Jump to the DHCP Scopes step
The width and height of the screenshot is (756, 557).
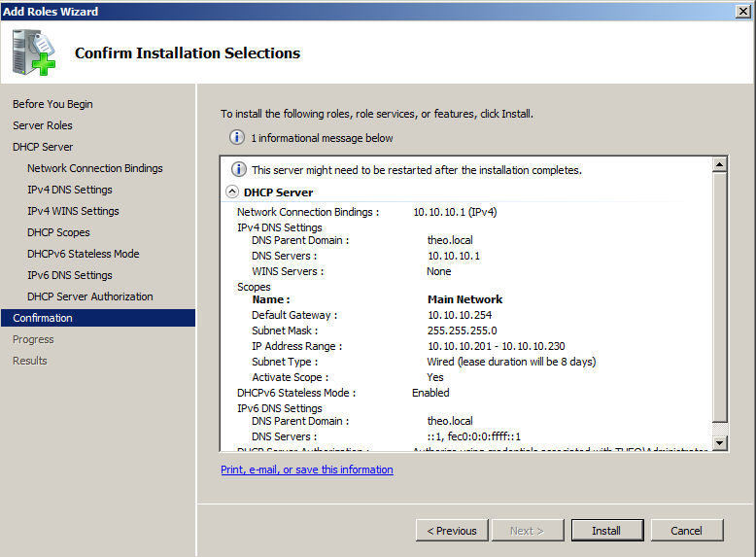58,232
